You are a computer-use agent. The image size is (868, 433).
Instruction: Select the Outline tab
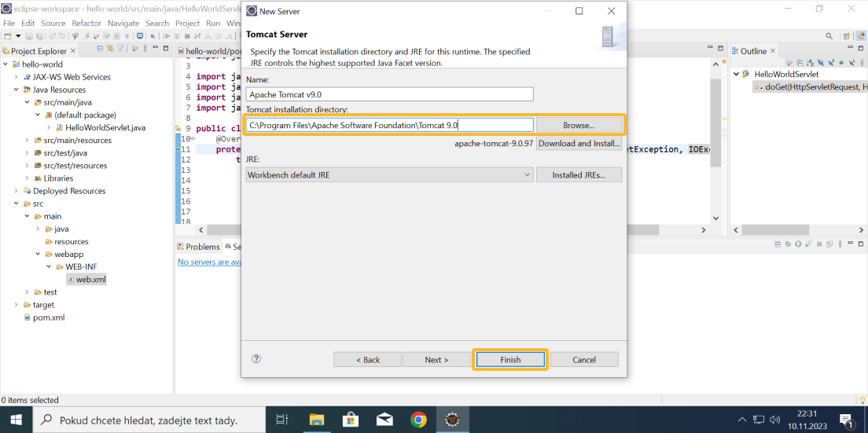753,51
